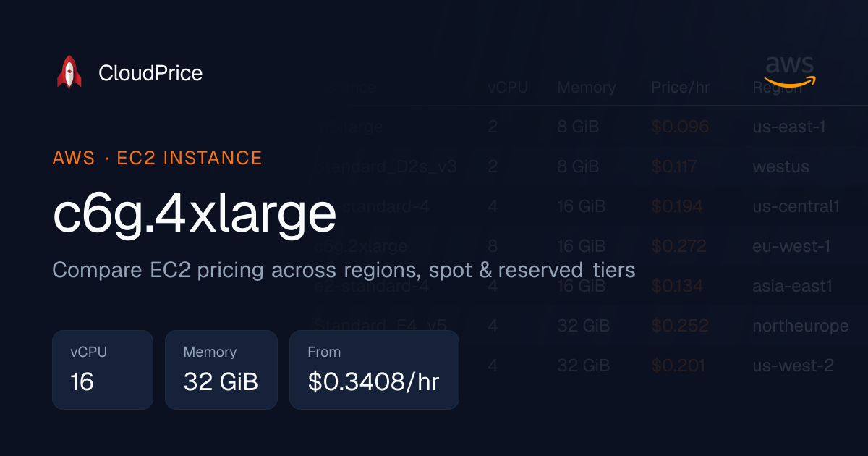Open the CloudPrice brand name link
Viewport: 868px width, 456px height.
(150, 73)
